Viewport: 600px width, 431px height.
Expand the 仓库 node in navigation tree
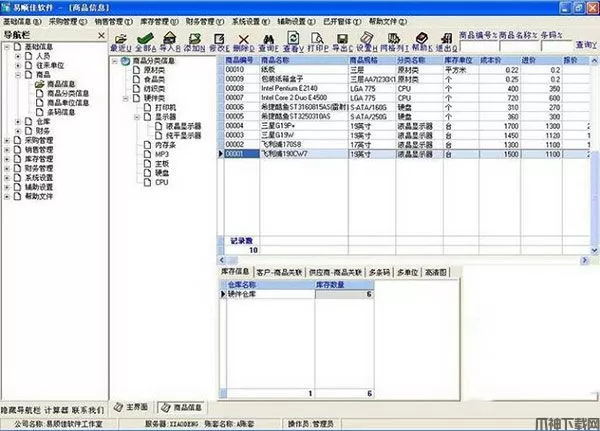(x=18, y=121)
